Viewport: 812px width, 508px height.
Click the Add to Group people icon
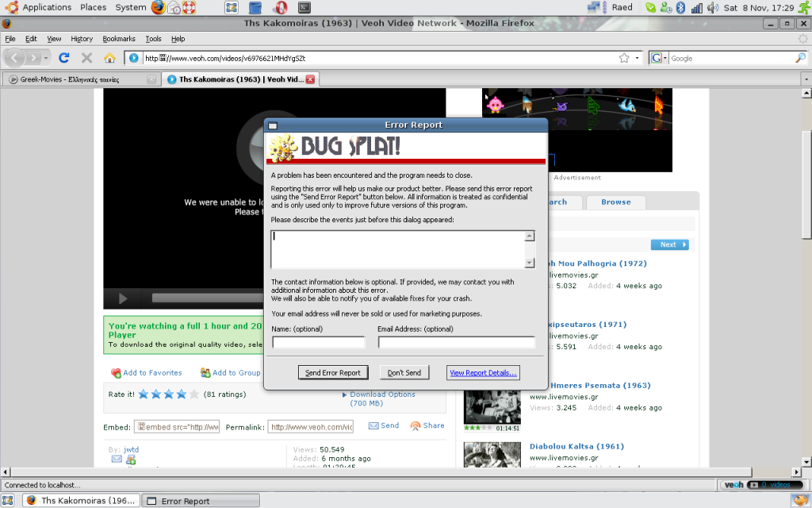(205, 373)
